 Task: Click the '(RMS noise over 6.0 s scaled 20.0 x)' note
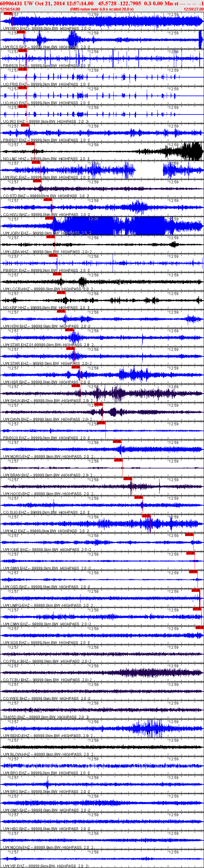pyautogui.click(x=102, y=9)
